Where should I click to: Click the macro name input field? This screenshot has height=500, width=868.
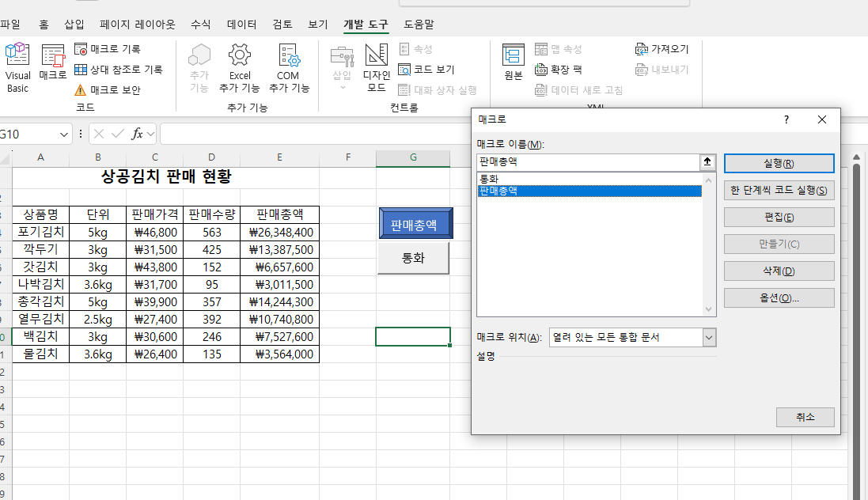588,162
